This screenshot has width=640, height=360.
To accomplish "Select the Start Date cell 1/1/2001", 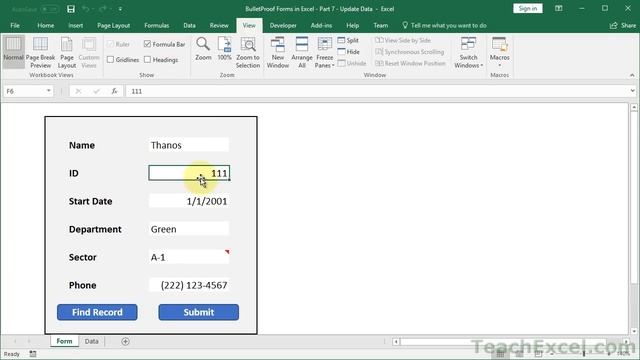I will [189, 201].
